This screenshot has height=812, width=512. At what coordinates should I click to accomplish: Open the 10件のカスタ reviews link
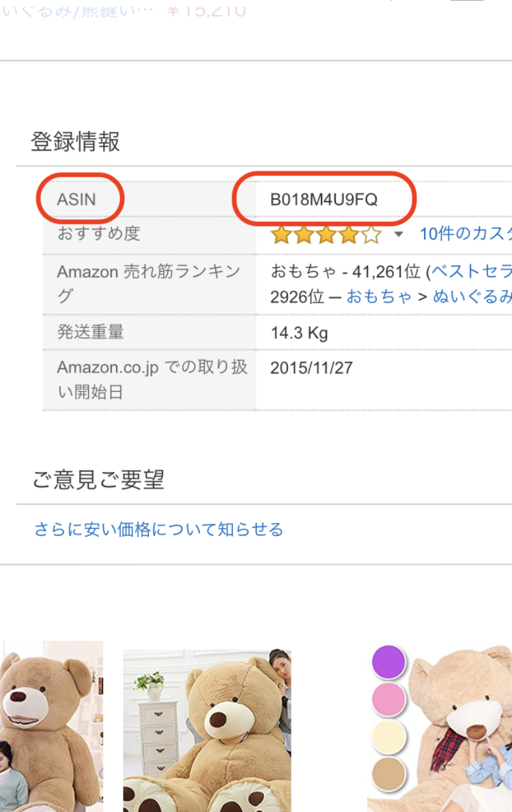[x=466, y=234]
